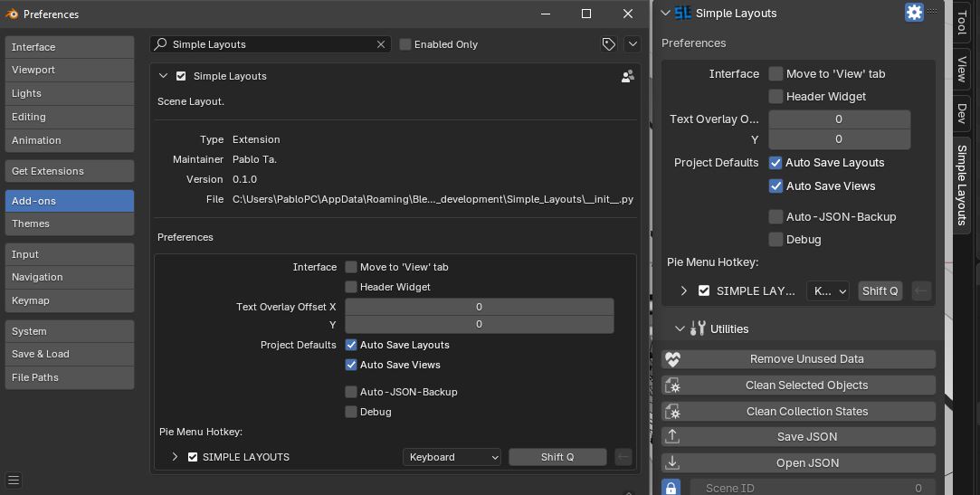The width and height of the screenshot is (980, 495).
Task: Enable Move to 'View' tab in Preferences window
Action: [x=351, y=267]
